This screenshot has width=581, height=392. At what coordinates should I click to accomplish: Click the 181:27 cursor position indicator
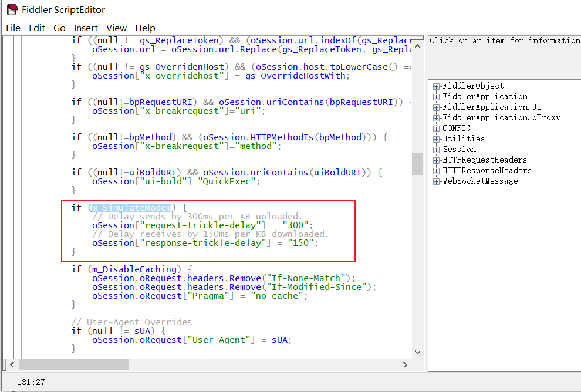click(x=31, y=382)
